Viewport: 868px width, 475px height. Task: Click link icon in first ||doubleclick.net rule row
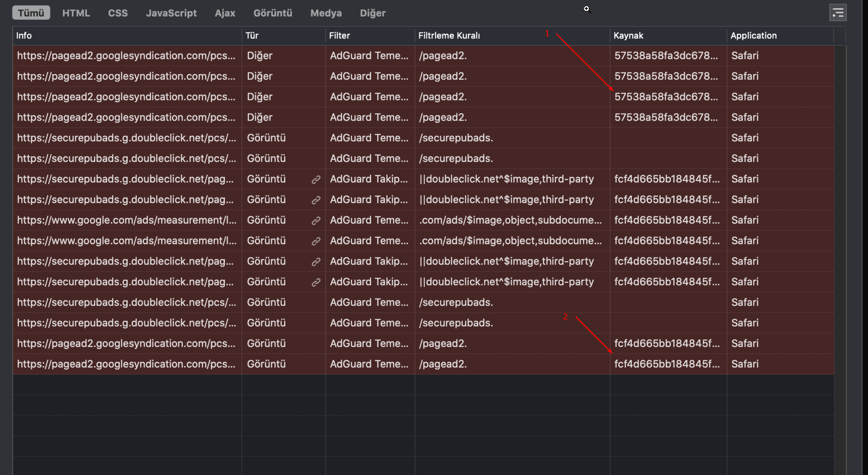[x=316, y=179]
